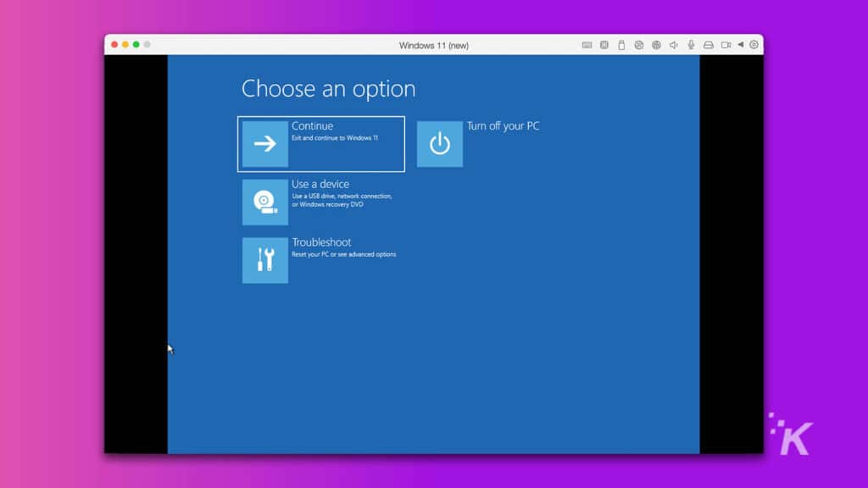Click the speaker sound icon in VM toolbar
The height and width of the screenshot is (488, 868).
coord(674,46)
